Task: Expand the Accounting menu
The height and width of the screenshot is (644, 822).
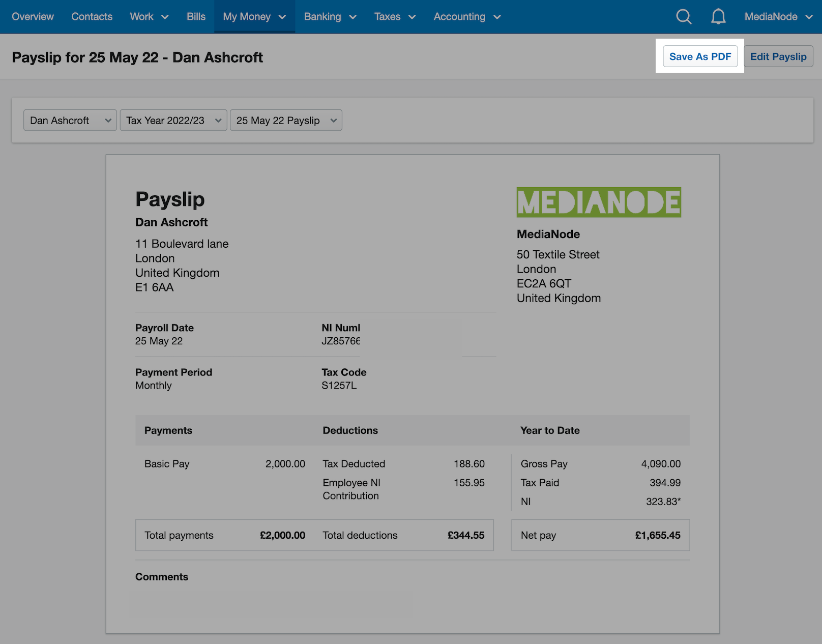Action: click(x=467, y=17)
